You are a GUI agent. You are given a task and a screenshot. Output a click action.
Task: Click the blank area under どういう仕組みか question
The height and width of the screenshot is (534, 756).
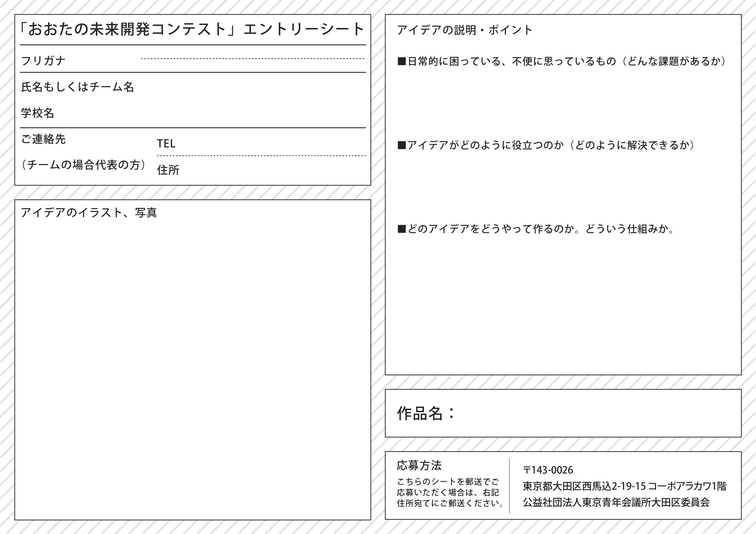point(563,303)
